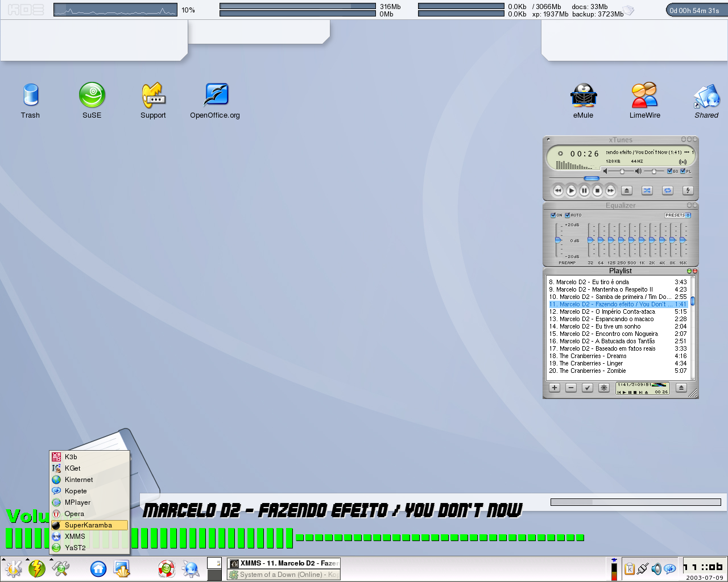Click the network plug tray icon

[x=643, y=568]
